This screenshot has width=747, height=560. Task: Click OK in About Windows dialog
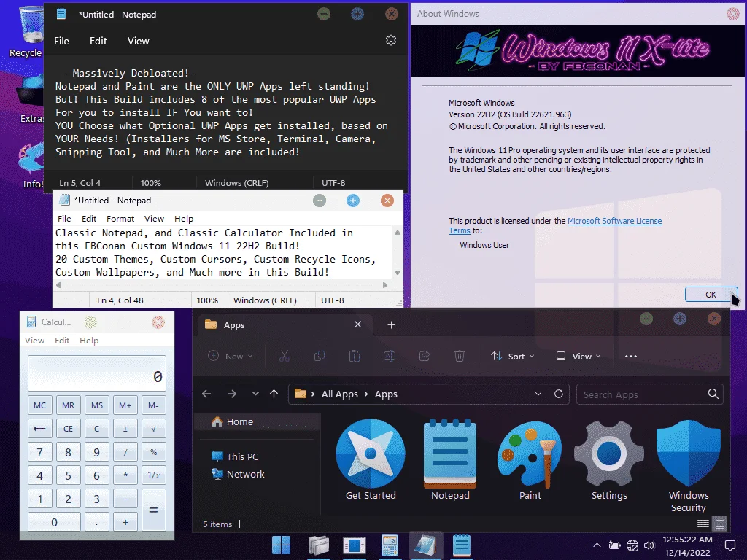[711, 295]
